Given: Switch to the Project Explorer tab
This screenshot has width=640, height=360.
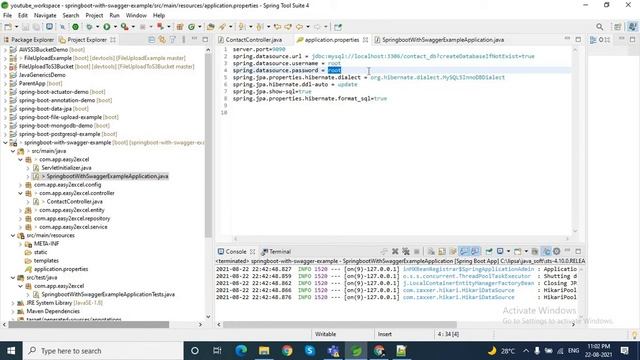Looking at the screenshot, I should (x=87, y=40).
